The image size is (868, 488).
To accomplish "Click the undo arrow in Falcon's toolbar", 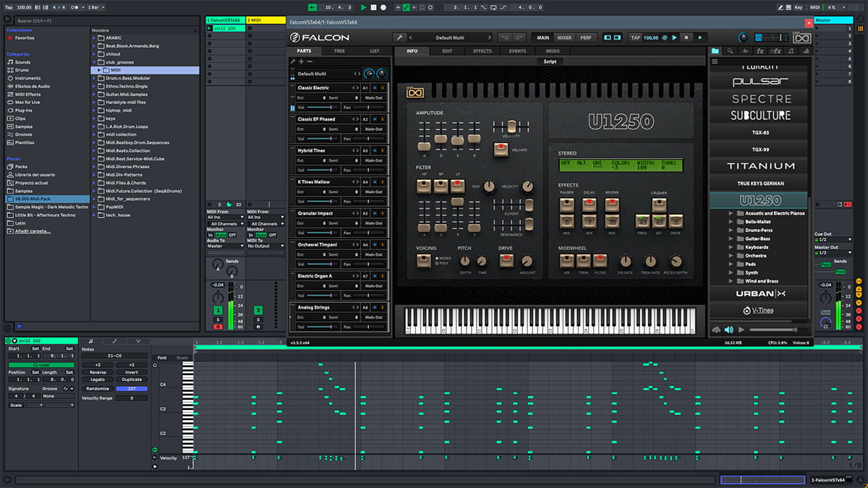I will (504, 38).
